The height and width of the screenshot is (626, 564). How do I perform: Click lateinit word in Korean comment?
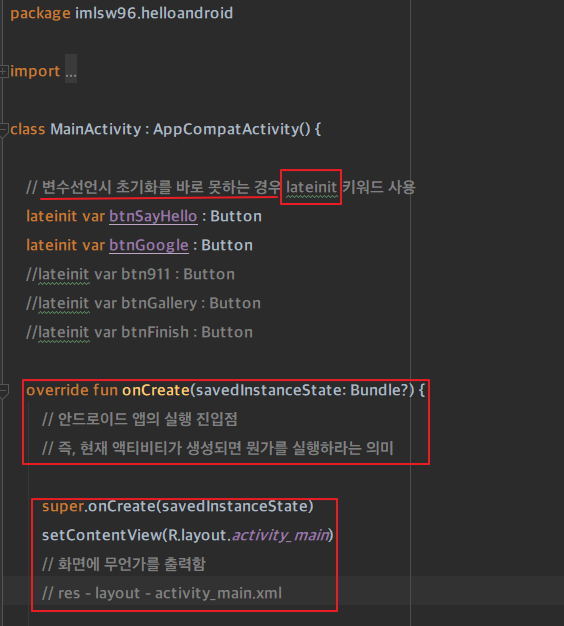point(311,187)
